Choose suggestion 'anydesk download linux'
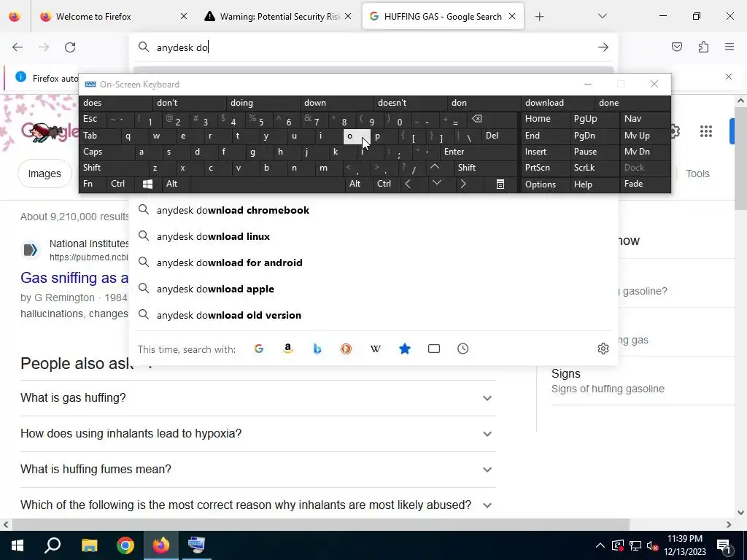 (x=373, y=236)
